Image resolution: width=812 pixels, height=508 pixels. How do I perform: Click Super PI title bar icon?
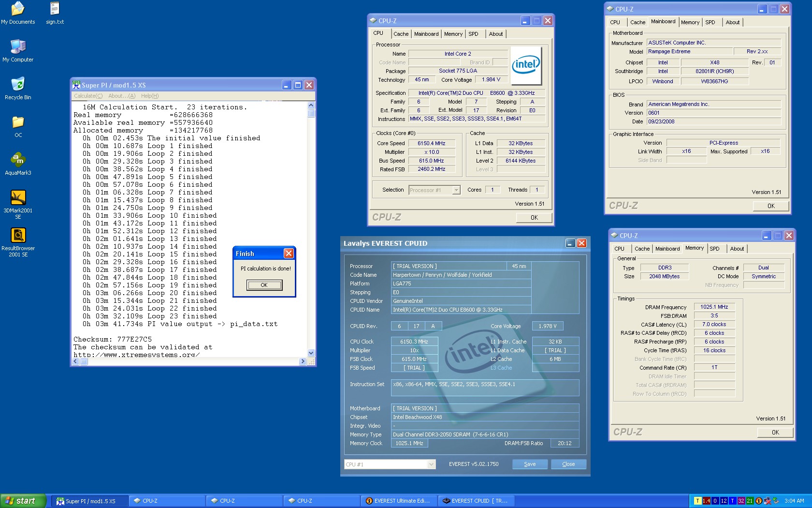(76, 85)
